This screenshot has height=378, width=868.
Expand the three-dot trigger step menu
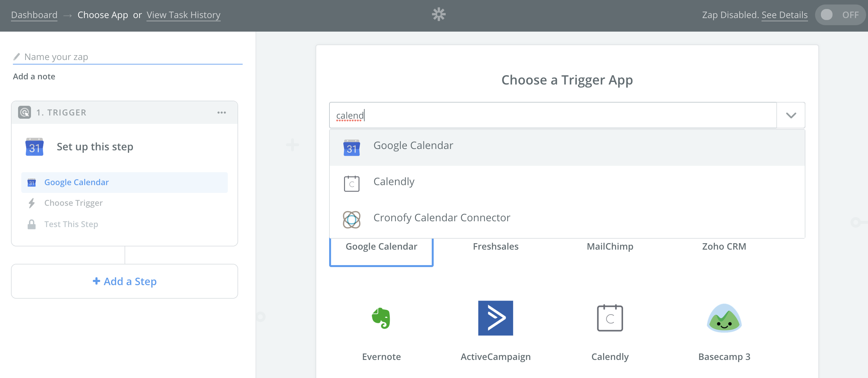(221, 112)
